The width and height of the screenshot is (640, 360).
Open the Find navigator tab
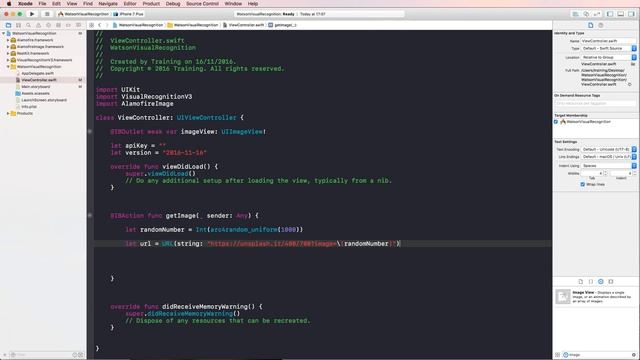click(x=28, y=25)
